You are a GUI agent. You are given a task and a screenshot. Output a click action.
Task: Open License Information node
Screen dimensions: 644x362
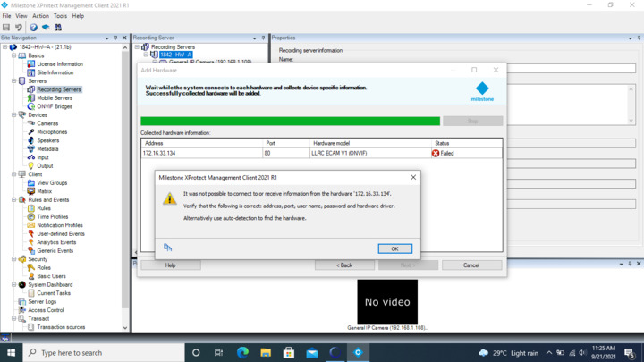(59, 64)
